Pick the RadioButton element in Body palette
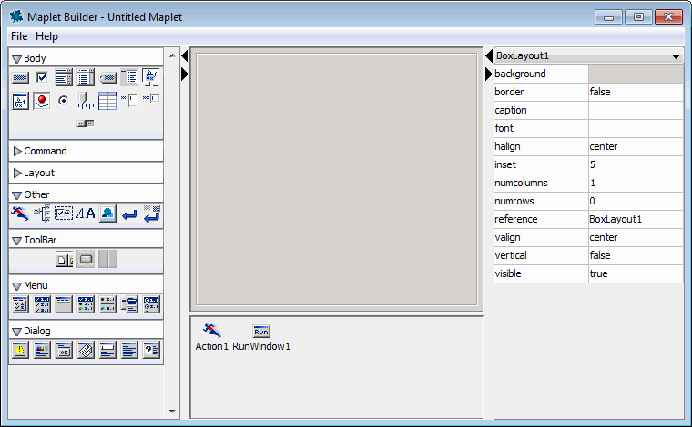Viewport: 692px width, 427px height. 63,100
